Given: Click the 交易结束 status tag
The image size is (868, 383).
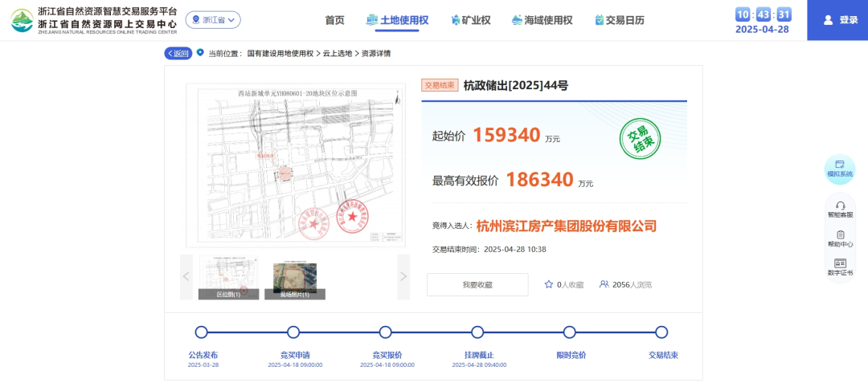Looking at the screenshot, I should tap(440, 86).
